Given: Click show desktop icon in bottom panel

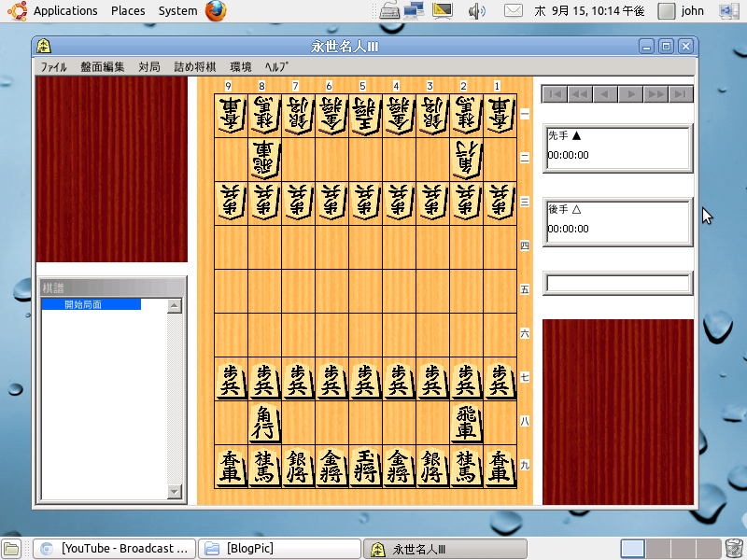Looking at the screenshot, I should point(11,549).
